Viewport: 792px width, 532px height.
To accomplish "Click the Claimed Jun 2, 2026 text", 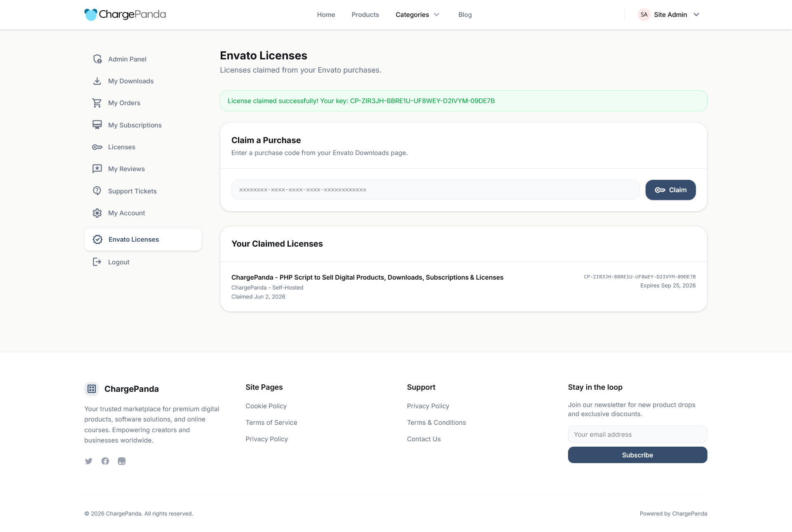I will coord(258,297).
